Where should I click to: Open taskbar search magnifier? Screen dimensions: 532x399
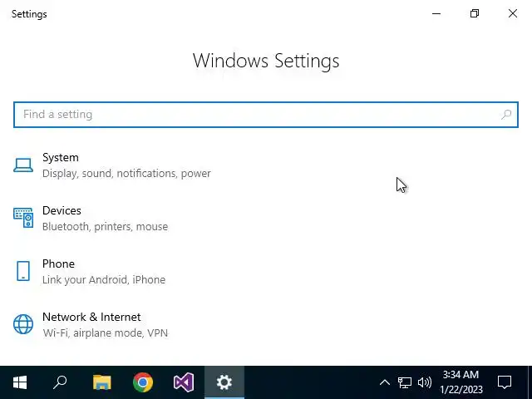[60, 382]
